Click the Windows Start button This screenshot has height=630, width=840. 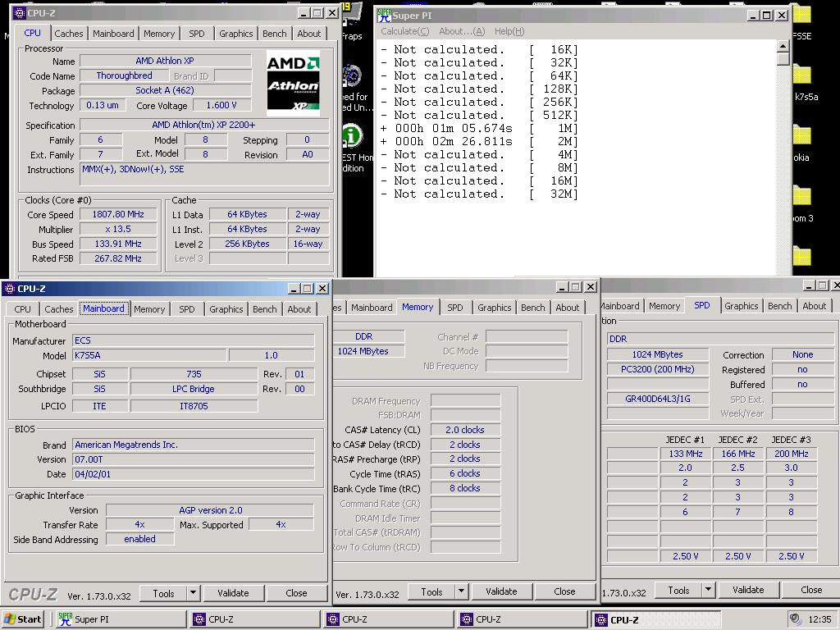click(x=22, y=619)
